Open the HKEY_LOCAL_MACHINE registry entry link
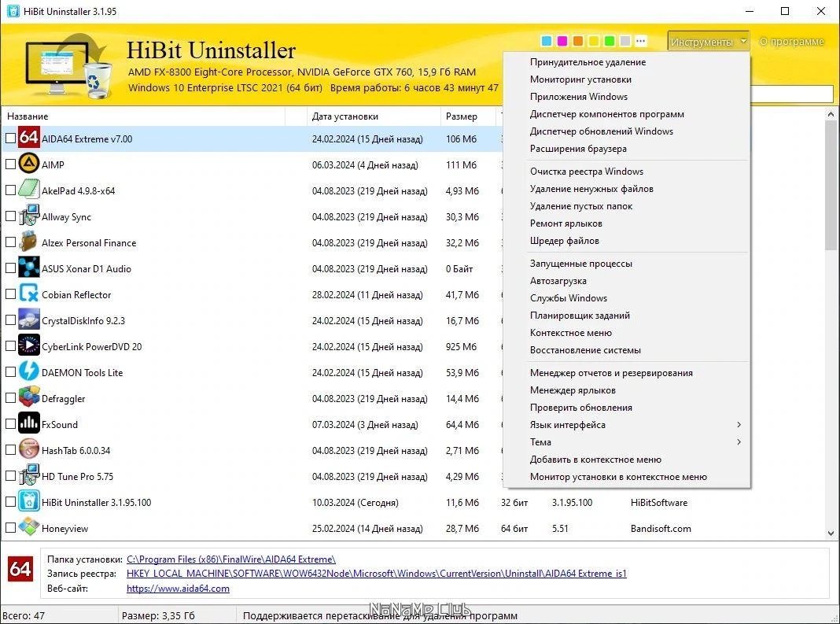This screenshot has width=840, height=624. 376,573
